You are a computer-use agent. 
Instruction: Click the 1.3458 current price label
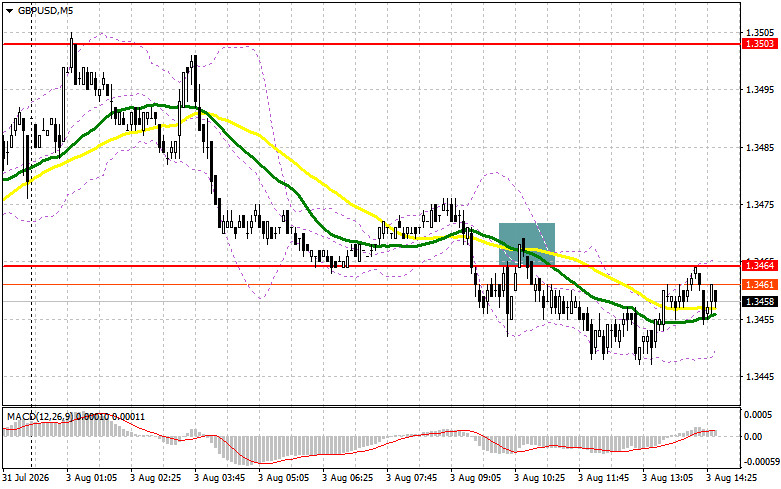[760, 301]
